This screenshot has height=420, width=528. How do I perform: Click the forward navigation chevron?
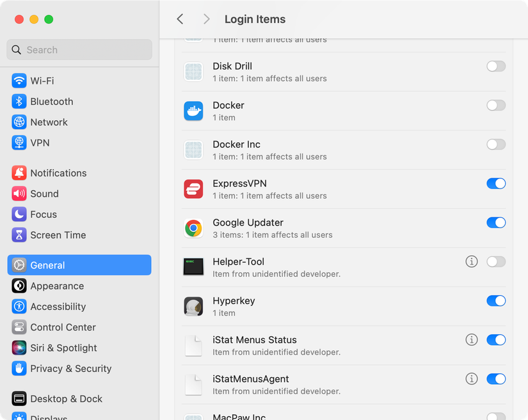[206, 19]
